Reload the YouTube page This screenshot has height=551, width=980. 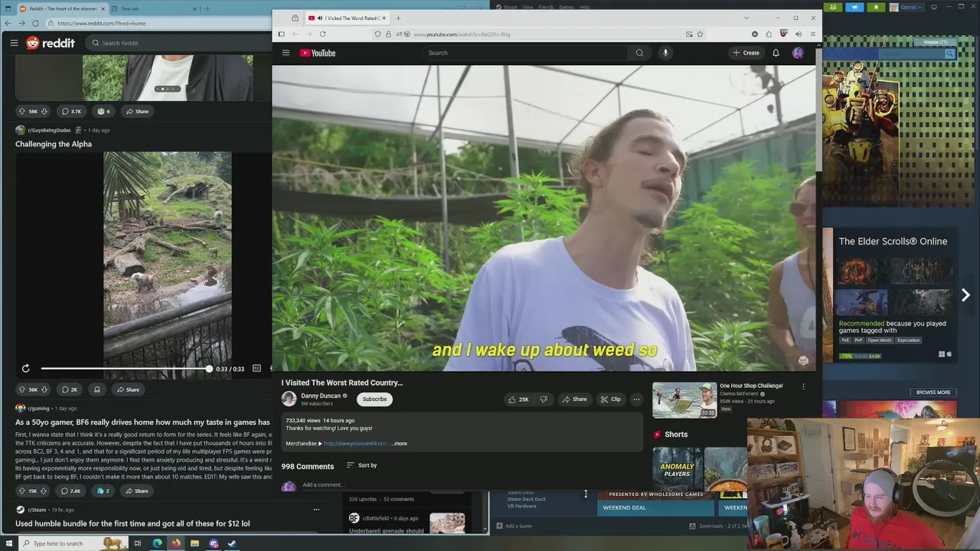click(322, 34)
